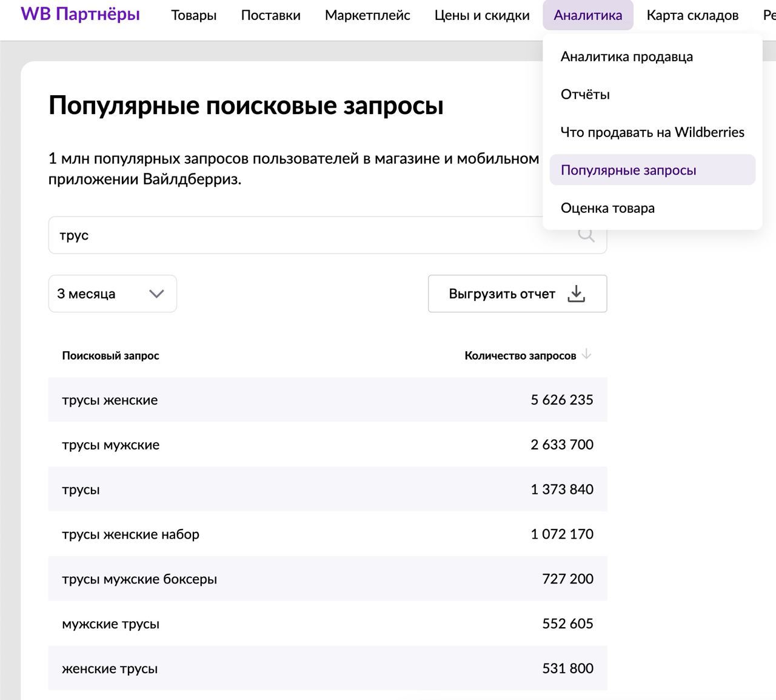Open Карта складов page
This screenshot has height=700, width=776.
point(692,15)
